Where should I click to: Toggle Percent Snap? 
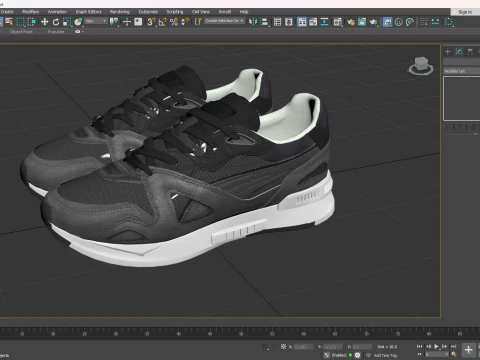[x=174, y=22]
